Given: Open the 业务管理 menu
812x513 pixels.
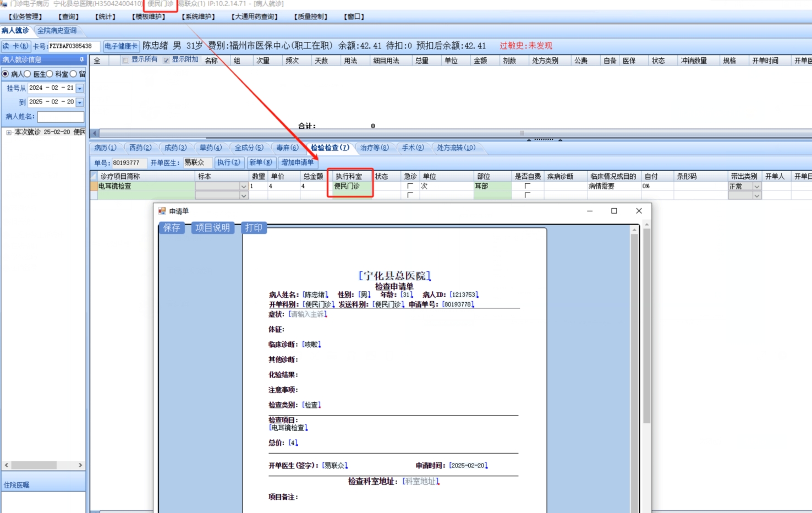Looking at the screenshot, I should 25,17.
